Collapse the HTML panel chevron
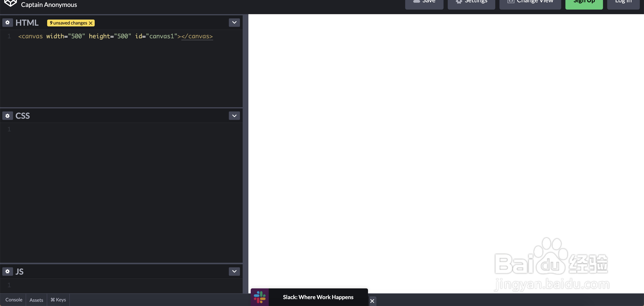This screenshot has height=306, width=644. tap(234, 22)
